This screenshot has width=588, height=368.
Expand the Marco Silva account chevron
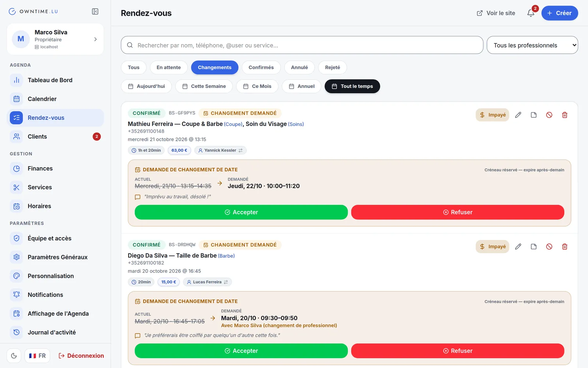tap(96, 39)
